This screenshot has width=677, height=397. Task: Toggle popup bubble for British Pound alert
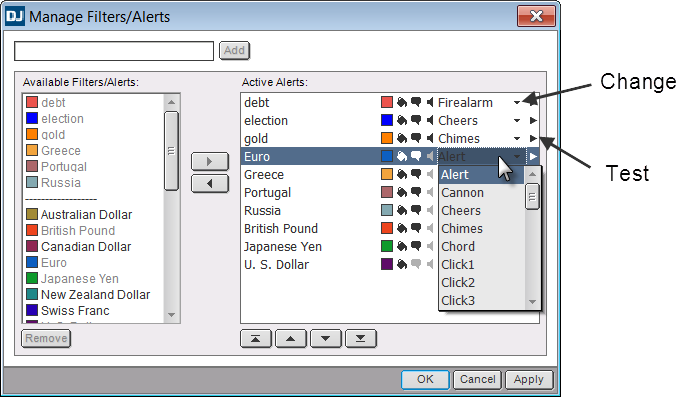[x=416, y=228]
